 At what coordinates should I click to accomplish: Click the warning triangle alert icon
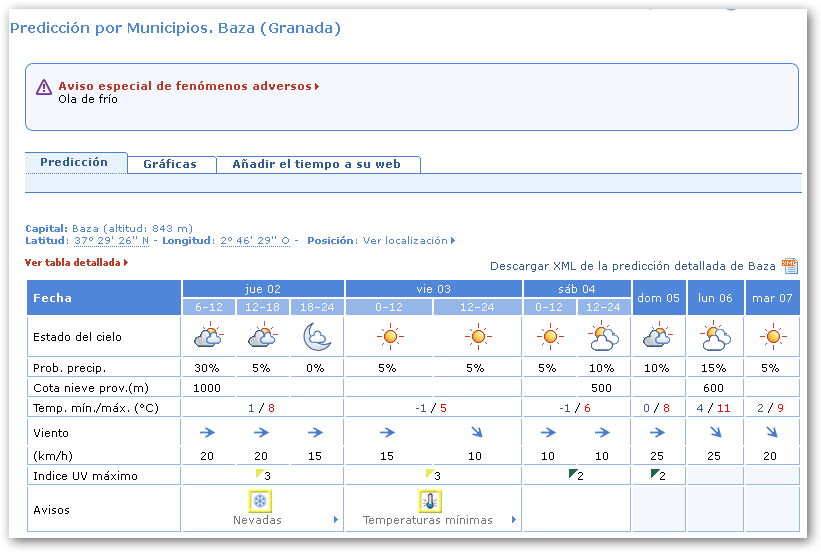[x=43, y=88]
